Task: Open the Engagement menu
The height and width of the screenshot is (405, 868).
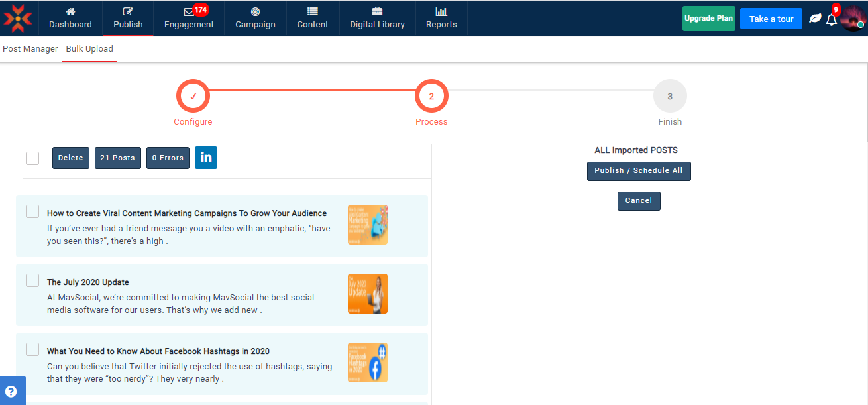Action: pyautogui.click(x=189, y=19)
